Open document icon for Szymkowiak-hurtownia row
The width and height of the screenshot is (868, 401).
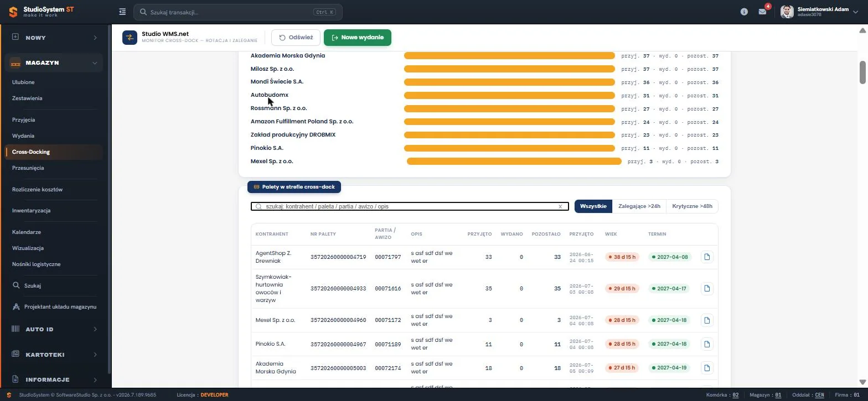click(706, 289)
